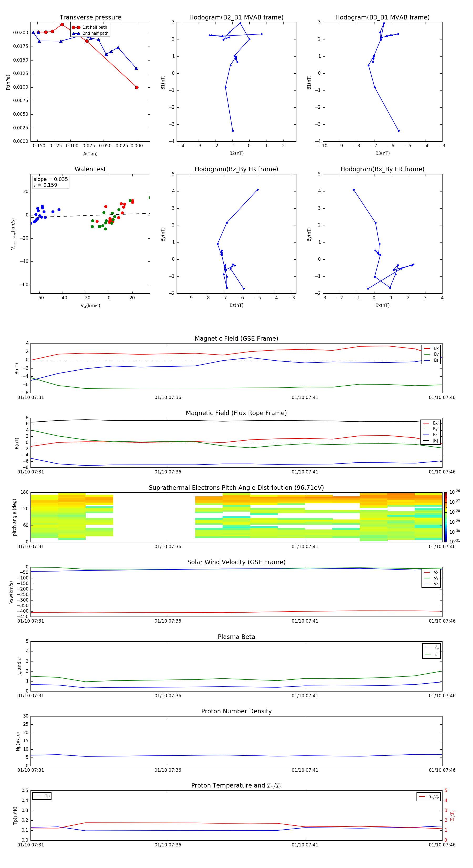Click the 'Vz' legend entry in velocity panel
Screen dimensions: 473x868
431,584
